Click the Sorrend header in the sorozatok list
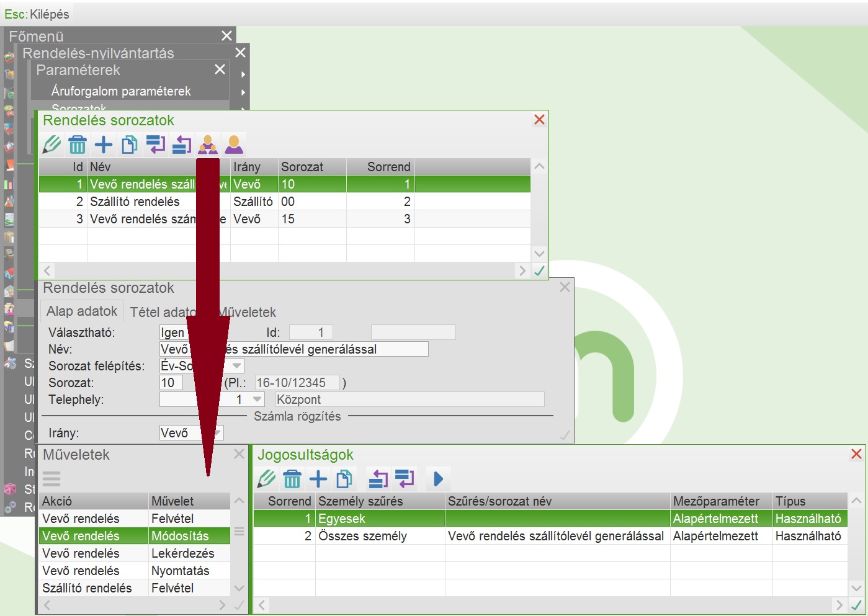 tap(380, 167)
